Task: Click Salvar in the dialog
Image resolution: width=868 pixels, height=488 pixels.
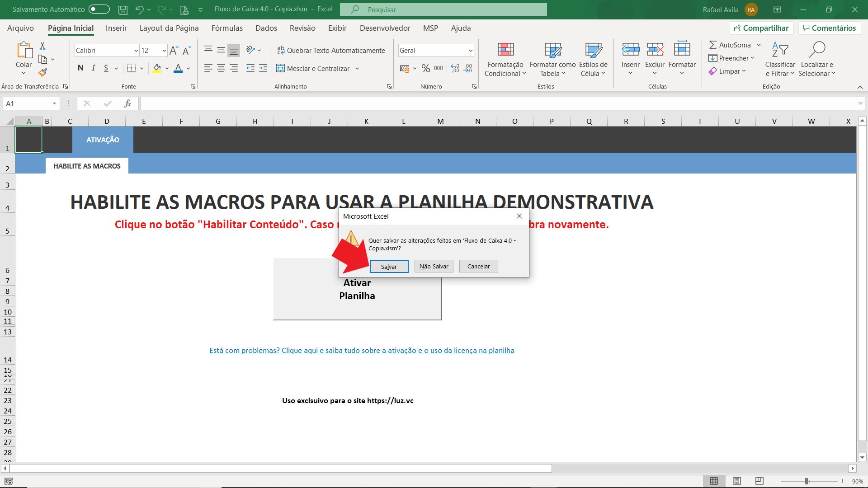Action: click(389, 267)
